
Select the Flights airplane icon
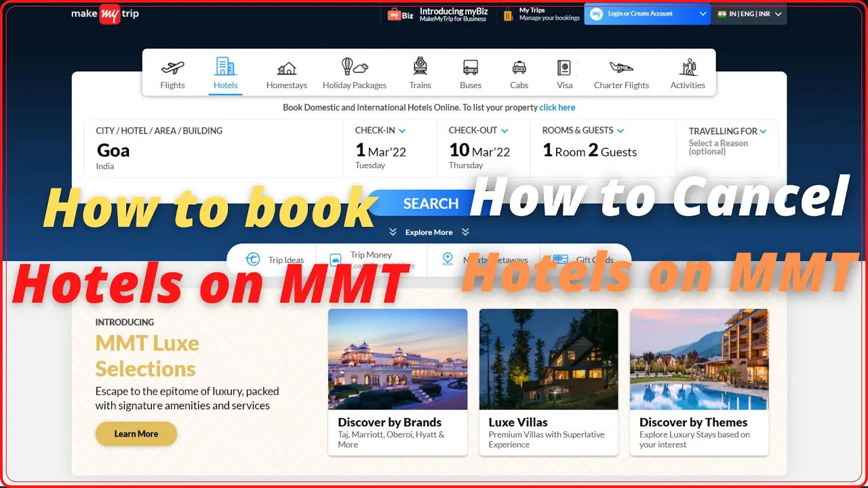[x=172, y=67]
